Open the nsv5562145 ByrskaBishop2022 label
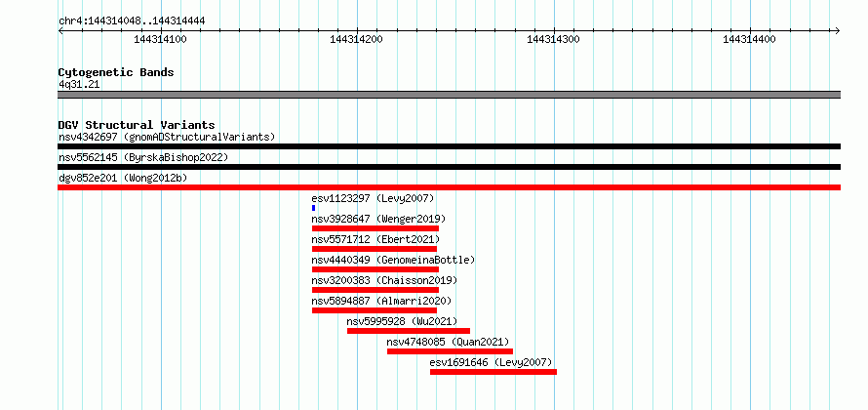The width and height of the screenshot is (868, 410). click(x=143, y=157)
